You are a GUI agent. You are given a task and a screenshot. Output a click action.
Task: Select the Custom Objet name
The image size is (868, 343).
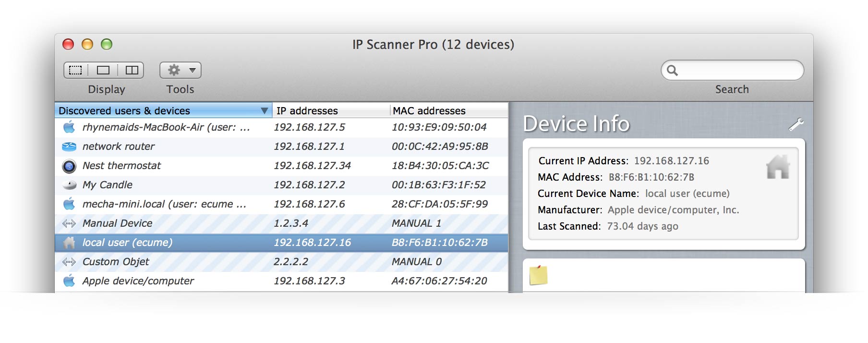tap(116, 262)
